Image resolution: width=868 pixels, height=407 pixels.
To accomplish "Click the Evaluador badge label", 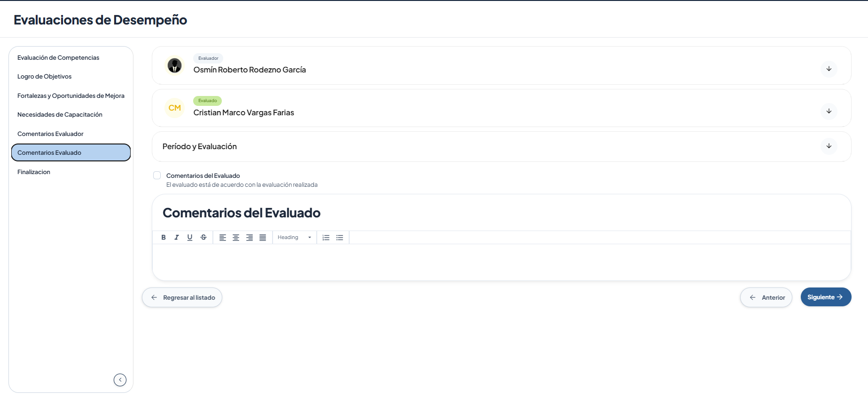I will coord(208,58).
